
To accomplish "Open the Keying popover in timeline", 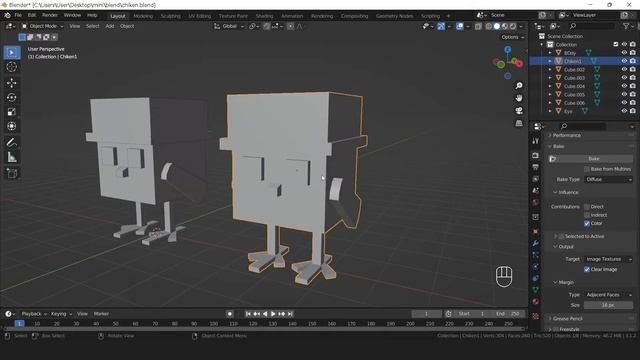I will tap(61, 314).
